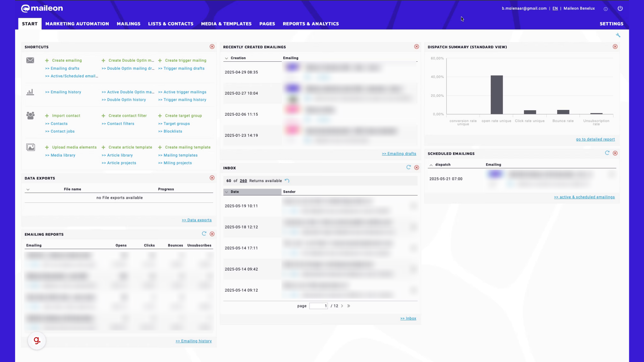Click the wrench dashboard configuration icon
Viewport: 644px width, 362px height.
[x=618, y=35]
